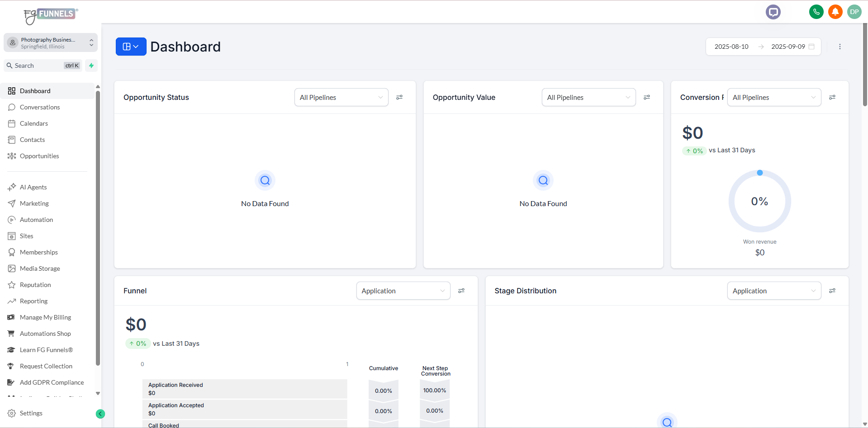The image size is (868, 428).
Task: Open the purple chat support icon
Action: tap(773, 12)
